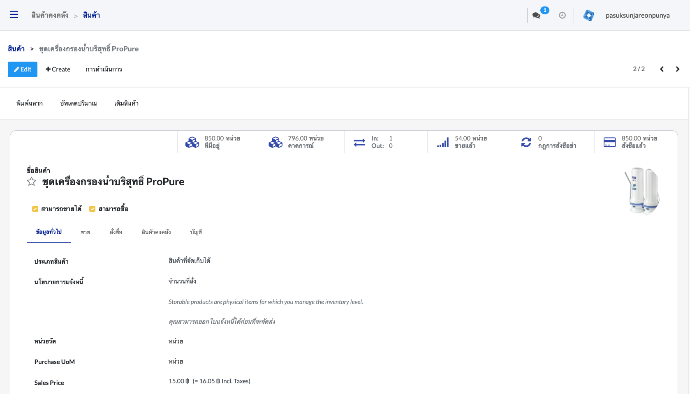690x394 pixels.
Task: Open the hamburger main menu
Action: [14, 15]
